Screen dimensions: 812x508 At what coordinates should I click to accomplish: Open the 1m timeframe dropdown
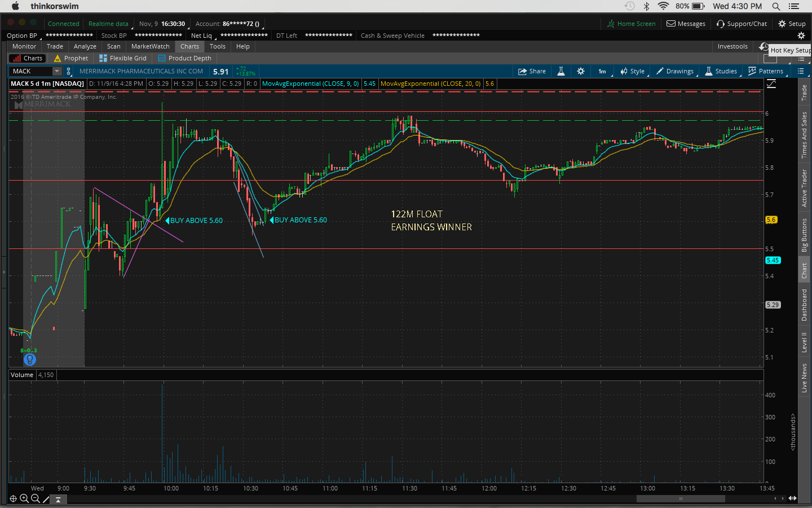(x=602, y=71)
